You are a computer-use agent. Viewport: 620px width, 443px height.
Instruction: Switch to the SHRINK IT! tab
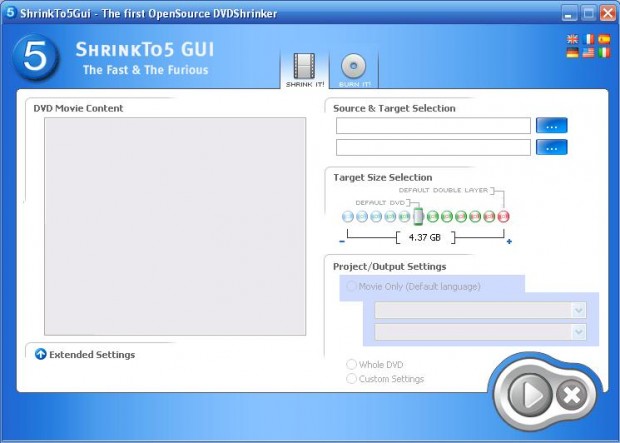tap(305, 70)
